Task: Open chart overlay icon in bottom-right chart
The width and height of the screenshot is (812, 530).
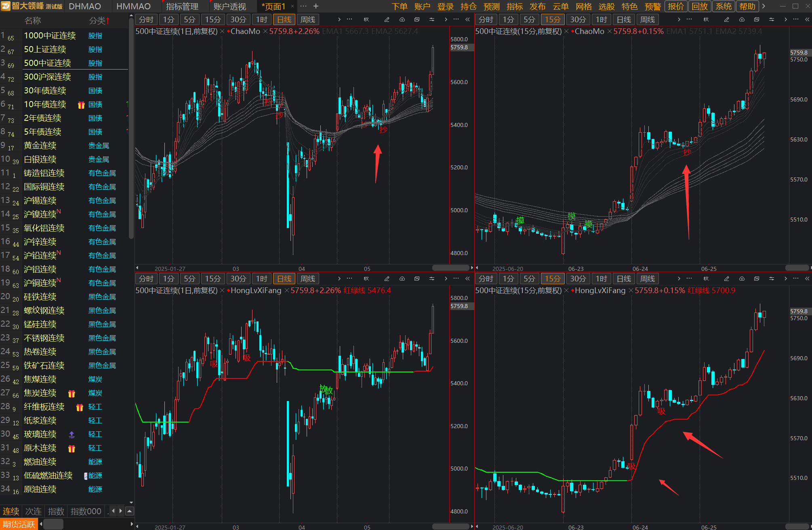Action: (757, 279)
